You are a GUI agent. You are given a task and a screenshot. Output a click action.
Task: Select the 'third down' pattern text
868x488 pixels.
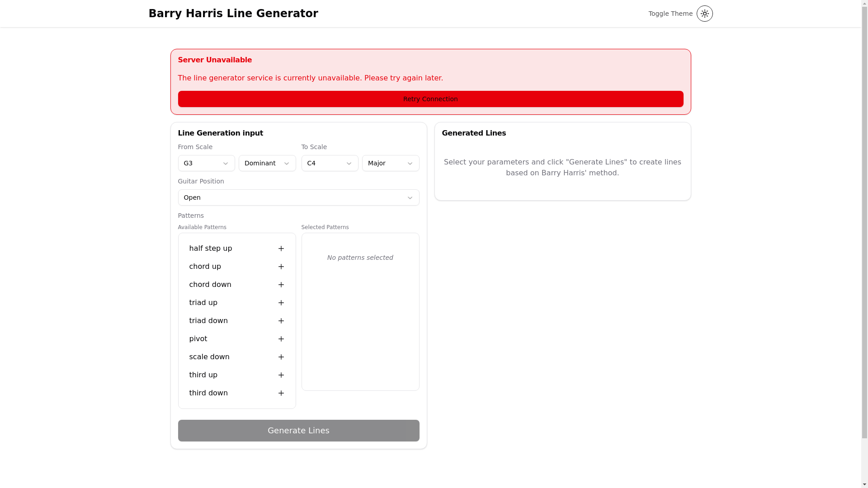tap(208, 393)
